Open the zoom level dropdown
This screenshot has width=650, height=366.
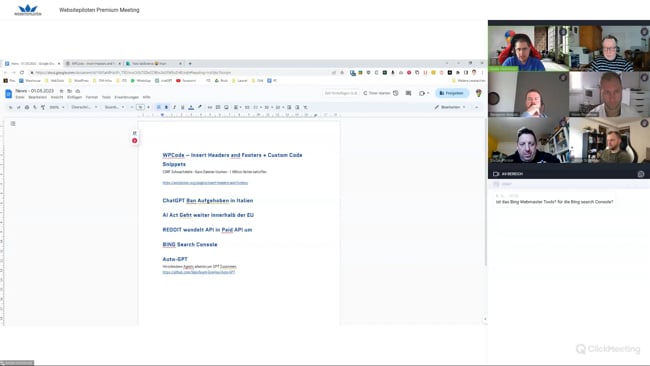(x=57, y=107)
